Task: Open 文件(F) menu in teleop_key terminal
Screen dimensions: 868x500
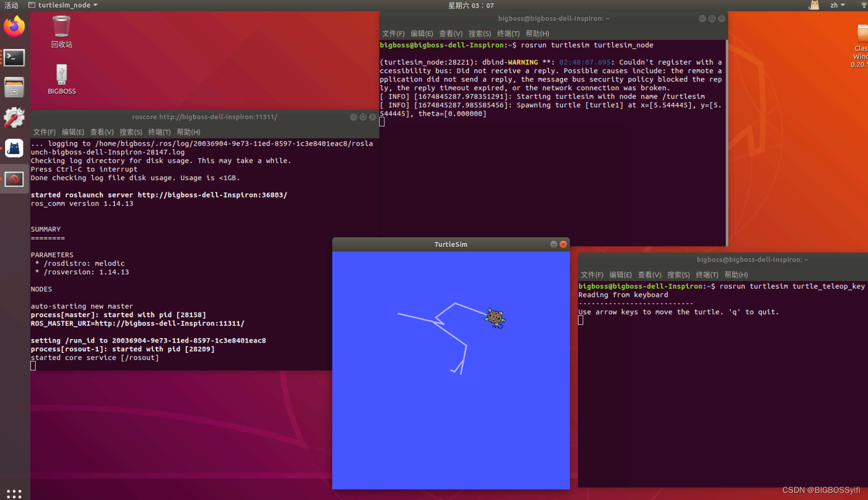Action: [592, 275]
